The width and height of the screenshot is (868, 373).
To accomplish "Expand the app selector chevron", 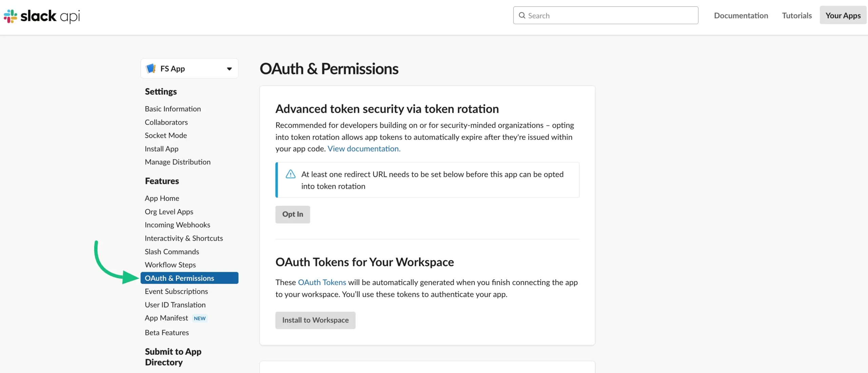I will tap(229, 68).
